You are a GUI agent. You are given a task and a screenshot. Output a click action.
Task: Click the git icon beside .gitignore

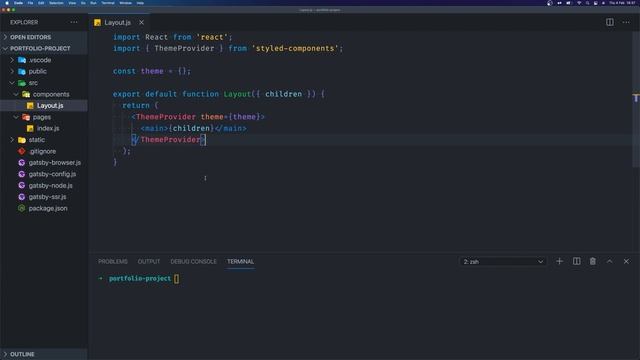(22, 151)
